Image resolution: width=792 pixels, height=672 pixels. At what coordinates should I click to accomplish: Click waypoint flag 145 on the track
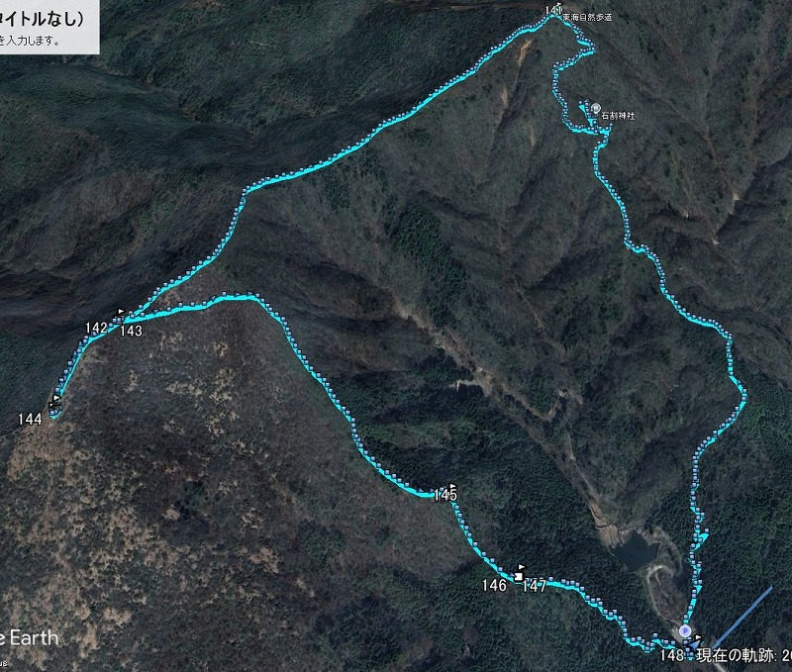click(x=452, y=486)
